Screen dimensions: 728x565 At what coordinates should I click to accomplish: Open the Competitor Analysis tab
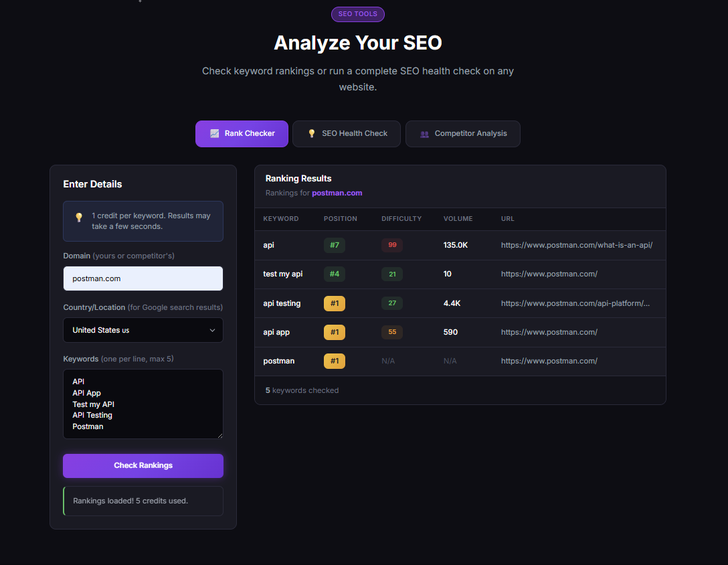[x=462, y=134]
